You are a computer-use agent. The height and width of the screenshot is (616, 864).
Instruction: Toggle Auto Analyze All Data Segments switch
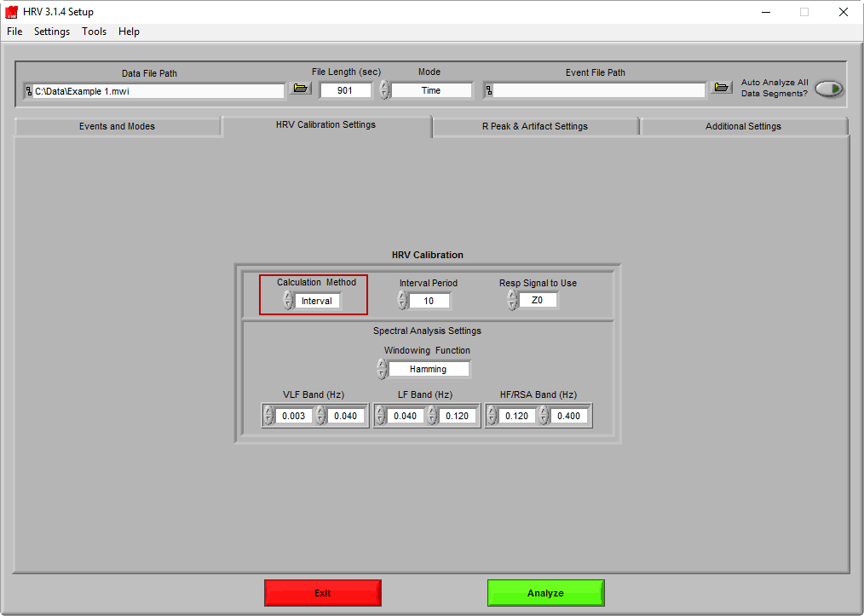click(x=829, y=88)
